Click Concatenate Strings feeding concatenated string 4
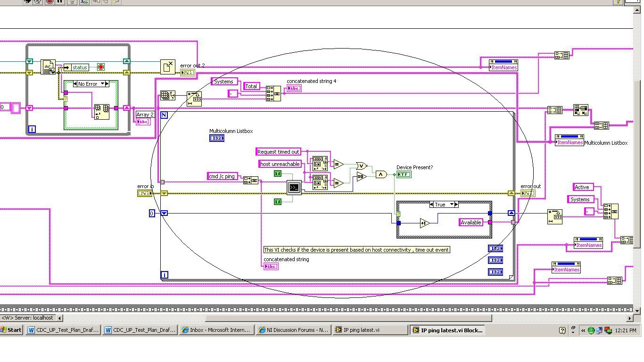 coord(273,93)
